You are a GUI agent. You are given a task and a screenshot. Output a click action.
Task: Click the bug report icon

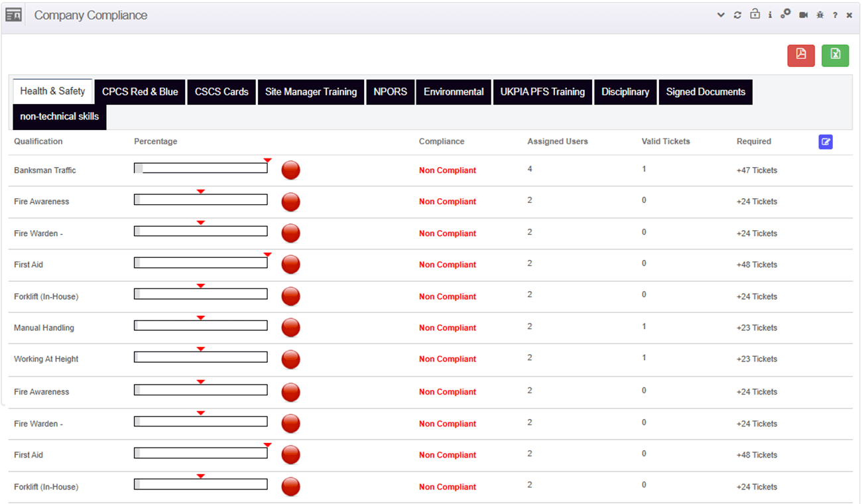pyautogui.click(x=820, y=15)
